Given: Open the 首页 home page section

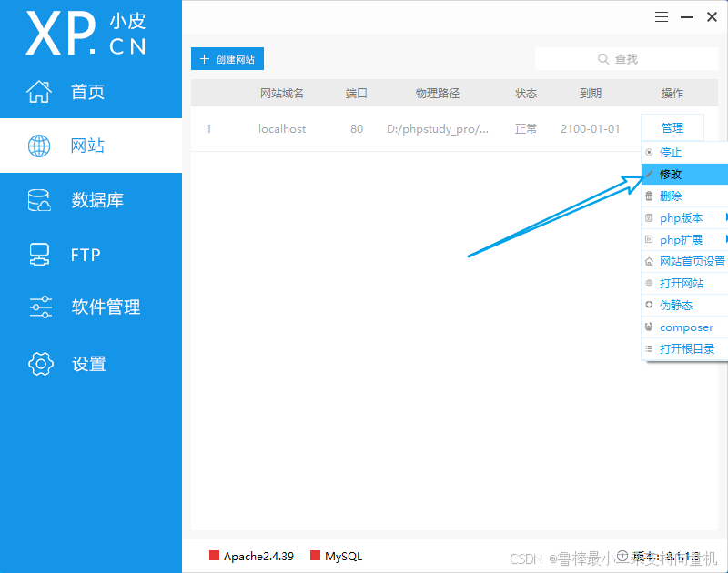Looking at the screenshot, I should coord(90,91).
